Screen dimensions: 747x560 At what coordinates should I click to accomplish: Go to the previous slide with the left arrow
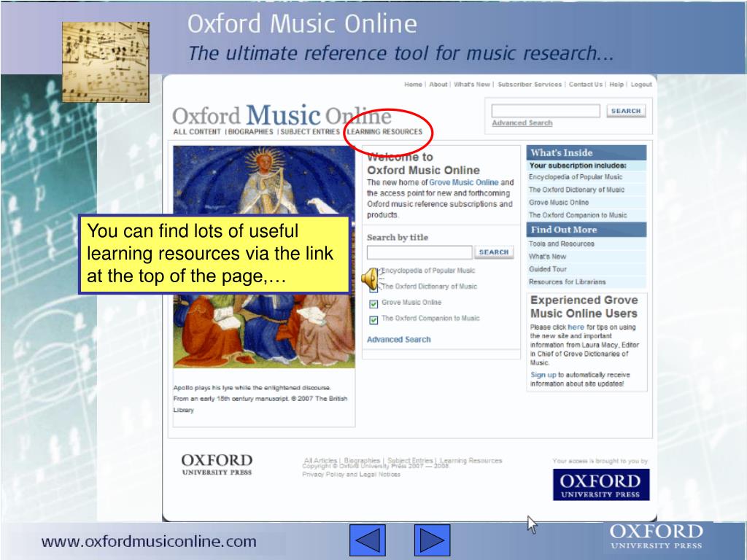click(368, 540)
